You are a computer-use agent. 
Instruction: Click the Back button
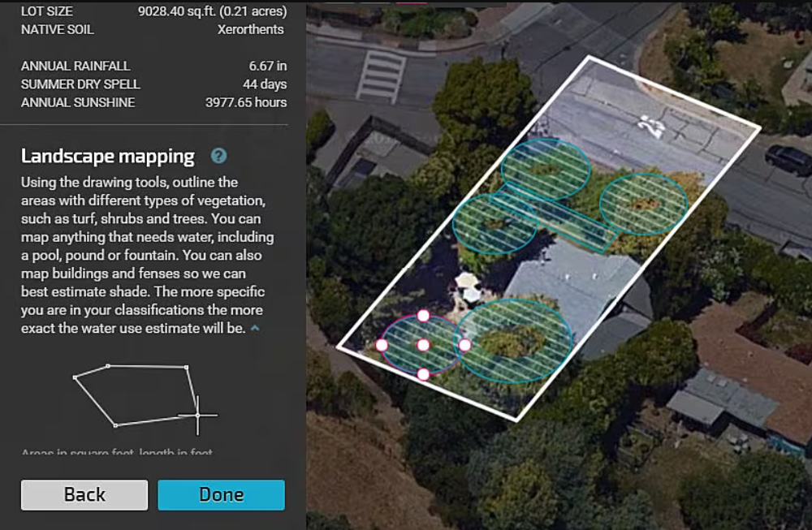(x=84, y=494)
